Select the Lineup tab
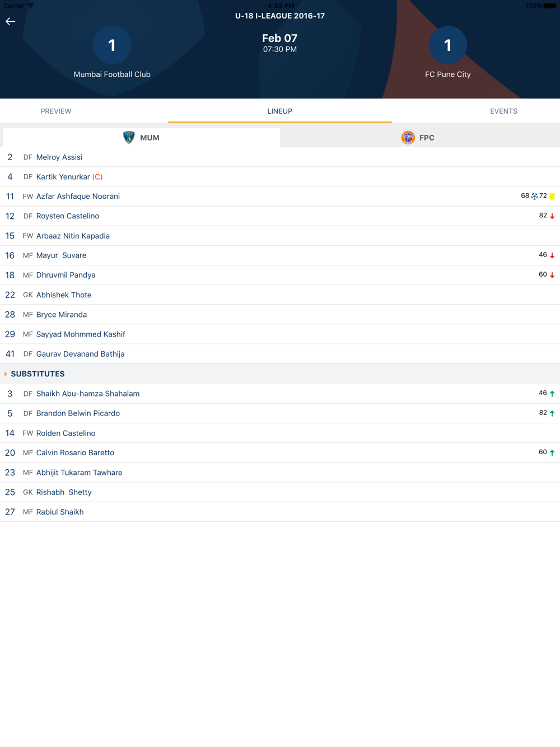The width and height of the screenshot is (560, 747). tap(280, 111)
